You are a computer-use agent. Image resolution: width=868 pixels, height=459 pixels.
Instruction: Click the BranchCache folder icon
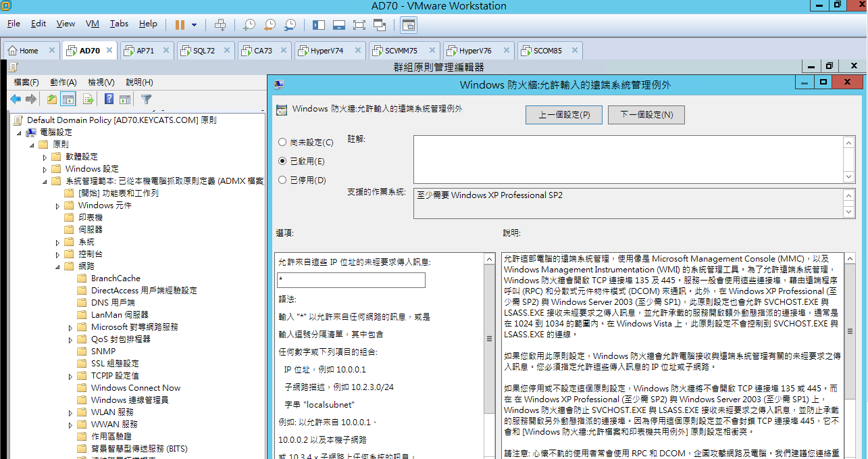pyautogui.click(x=81, y=278)
